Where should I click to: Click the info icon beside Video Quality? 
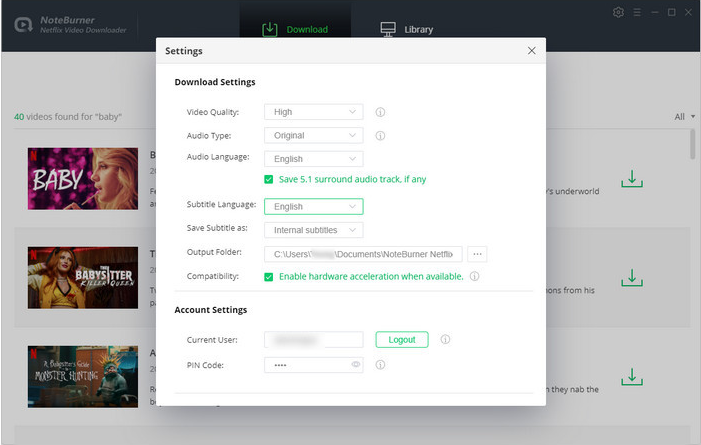(x=380, y=112)
